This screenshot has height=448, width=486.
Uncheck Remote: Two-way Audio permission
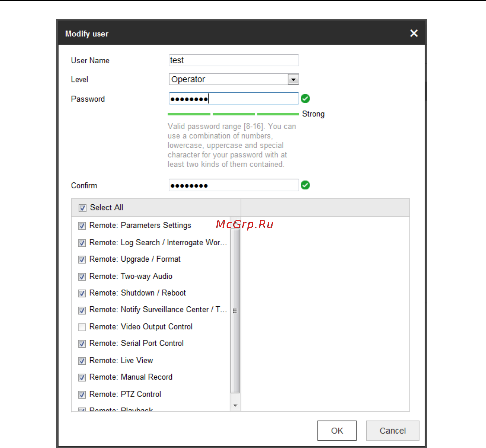[x=82, y=277]
